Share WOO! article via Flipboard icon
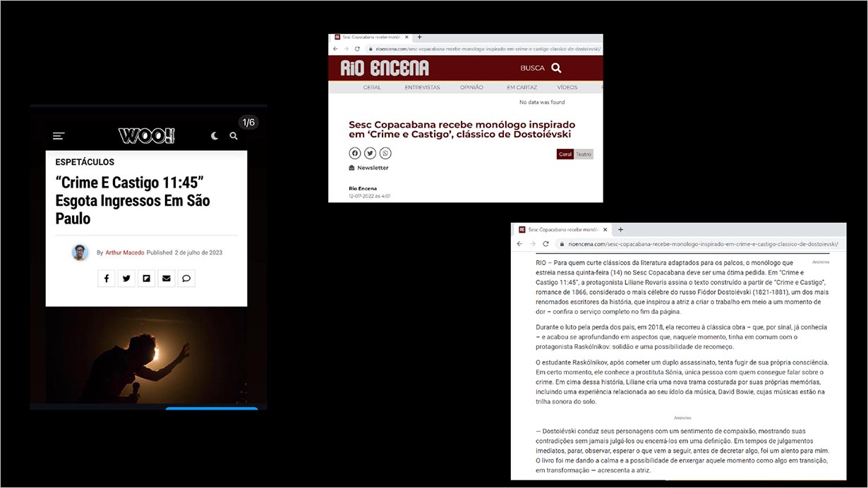This screenshot has width=868, height=488. 146,279
